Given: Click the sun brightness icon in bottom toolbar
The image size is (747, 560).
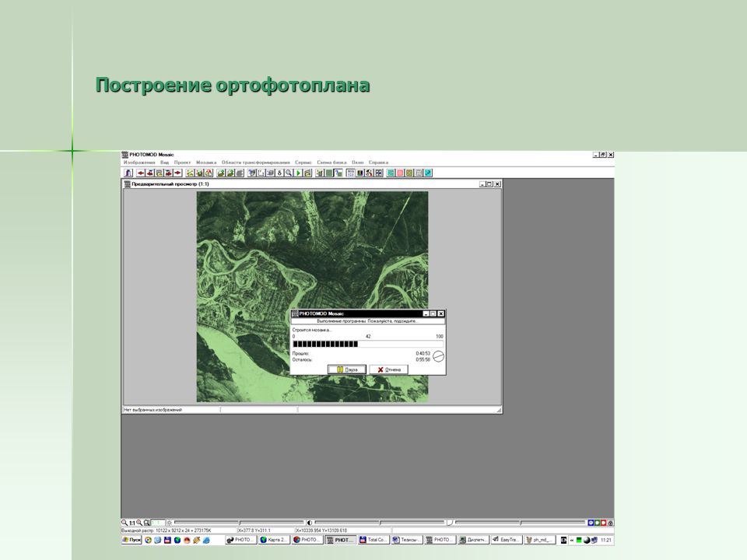Looking at the screenshot, I should 169,523.
